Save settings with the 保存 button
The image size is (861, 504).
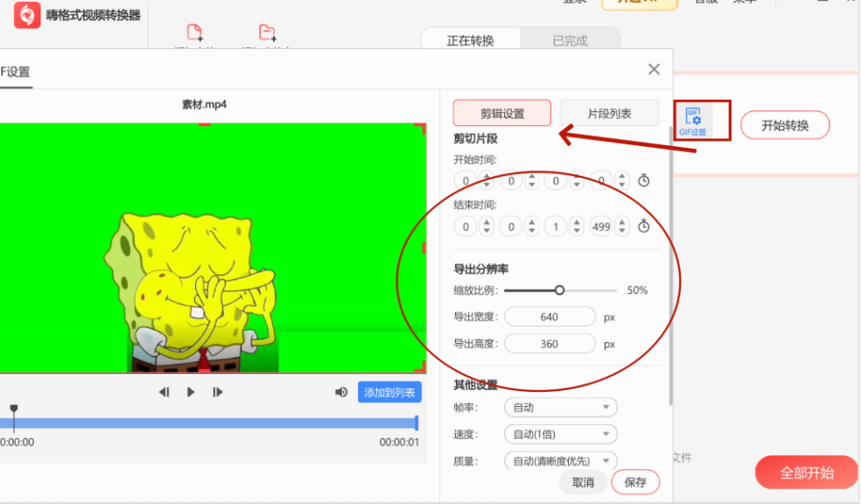[635, 482]
